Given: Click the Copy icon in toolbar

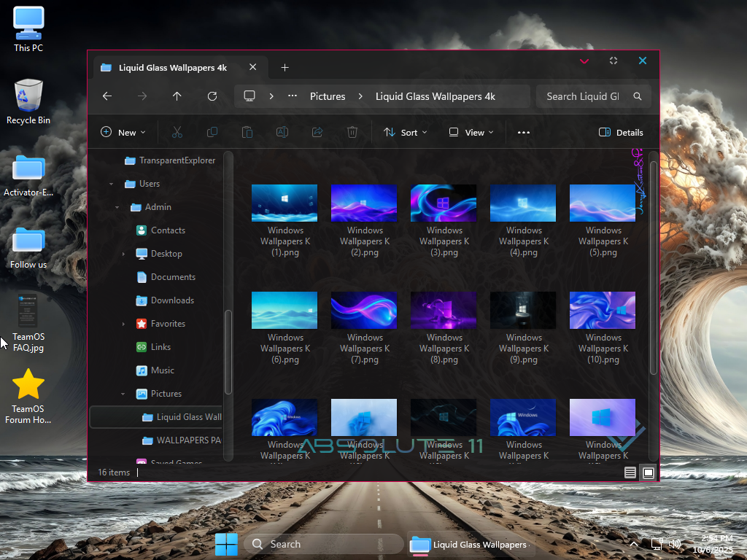Looking at the screenshot, I should 212,133.
